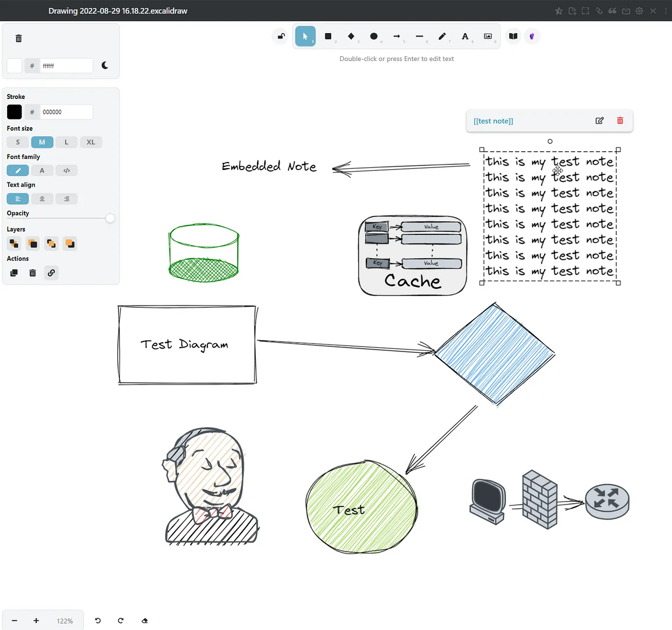Select the code font family option

[67, 170]
